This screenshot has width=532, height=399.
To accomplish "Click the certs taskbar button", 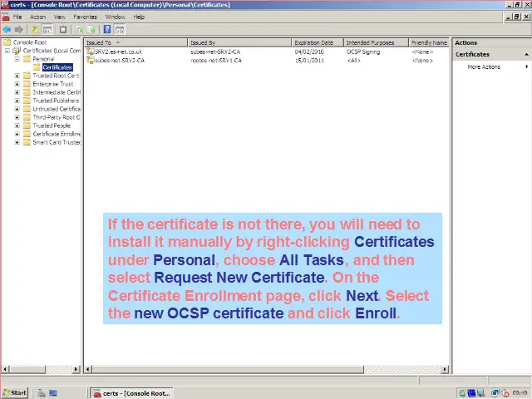I will pos(131,392).
